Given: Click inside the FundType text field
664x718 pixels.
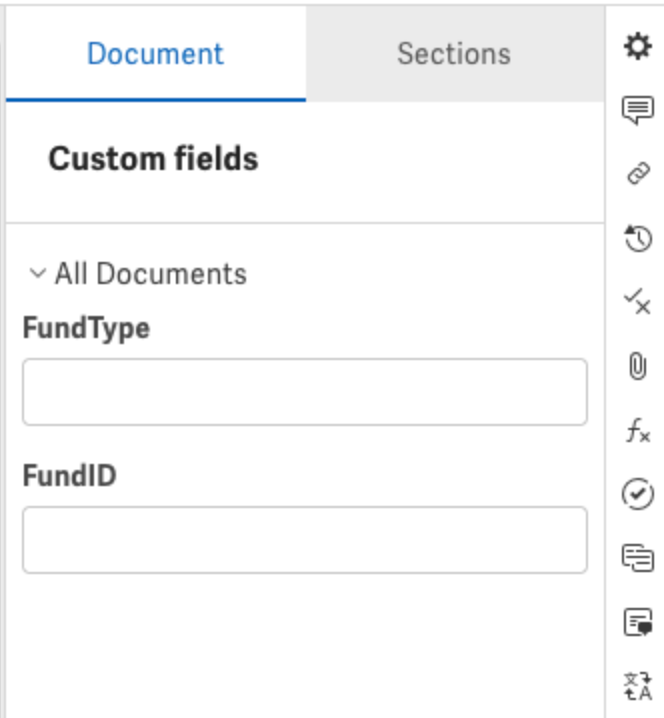Looking at the screenshot, I should click(x=304, y=392).
